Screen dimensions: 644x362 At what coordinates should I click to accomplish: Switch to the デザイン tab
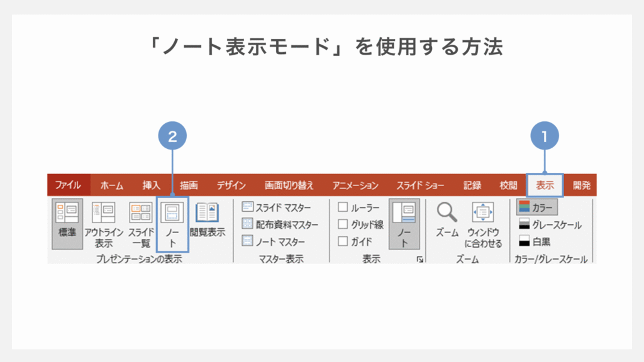(x=231, y=185)
